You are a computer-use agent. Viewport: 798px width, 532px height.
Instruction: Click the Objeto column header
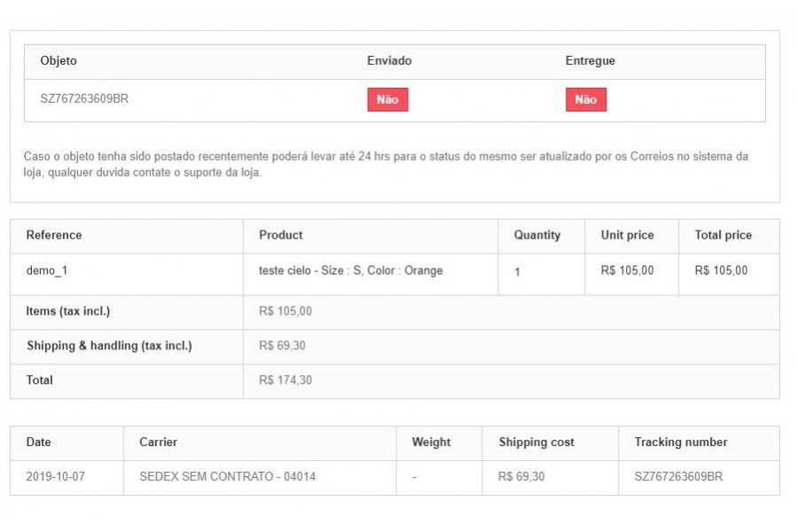point(59,60)
